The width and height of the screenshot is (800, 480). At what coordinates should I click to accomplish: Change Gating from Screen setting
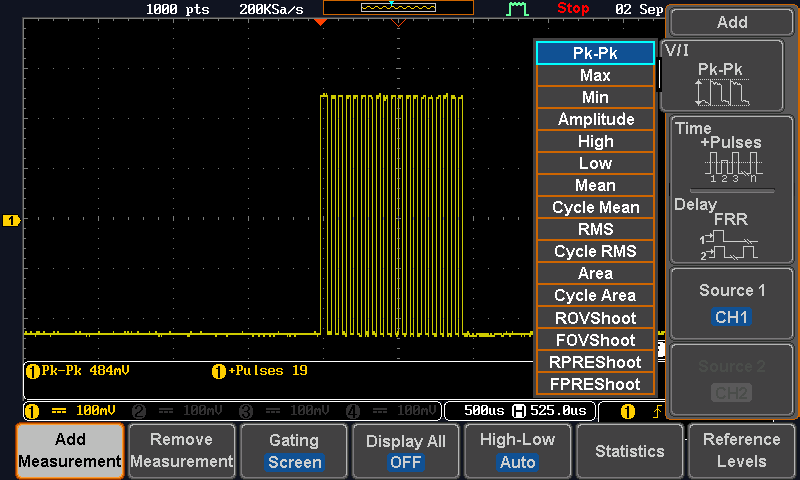pyautogui.click(x=294, y=451)
